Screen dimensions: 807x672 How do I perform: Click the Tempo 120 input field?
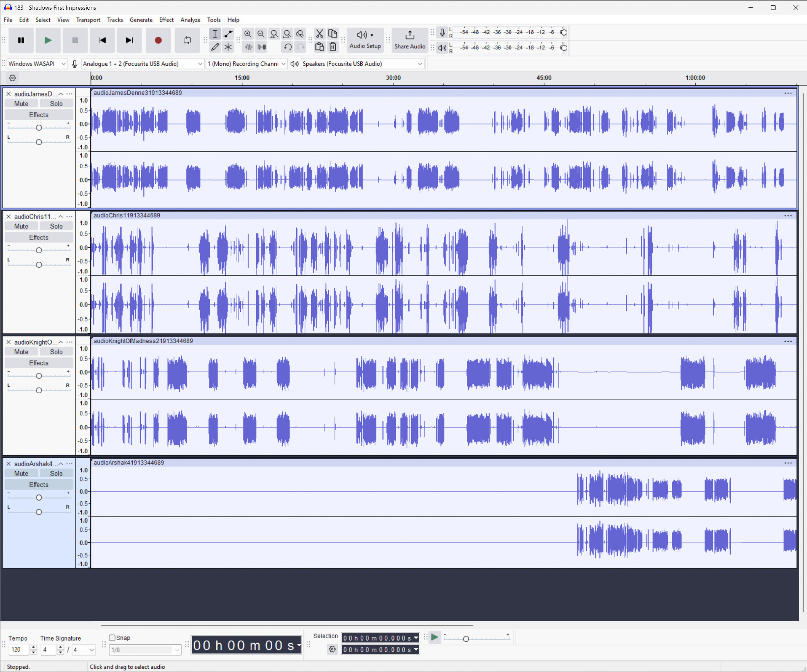coord(19,650)
